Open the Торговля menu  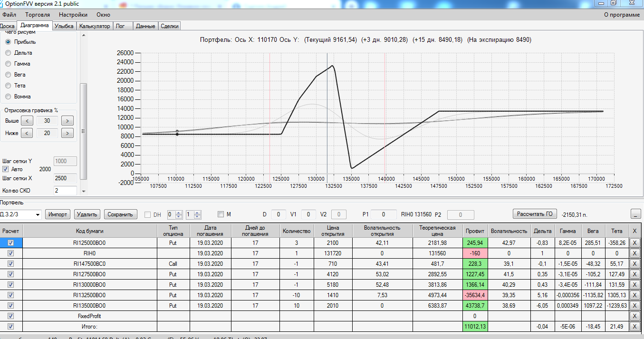(x=37, y=15)
